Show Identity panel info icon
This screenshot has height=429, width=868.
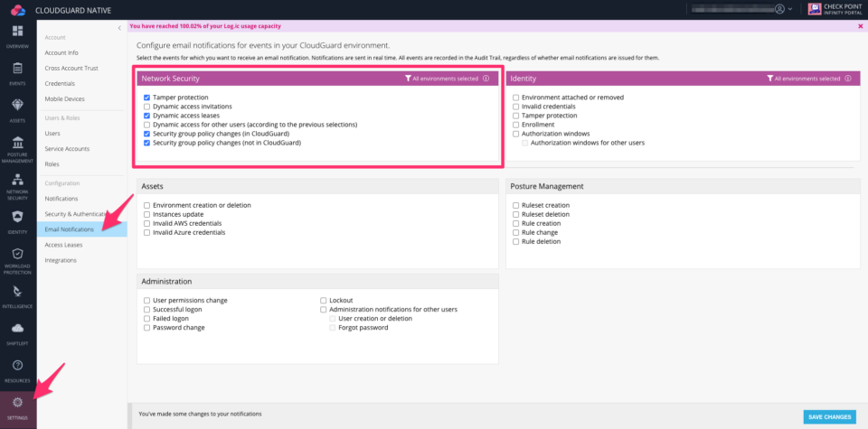coord(848,79)
